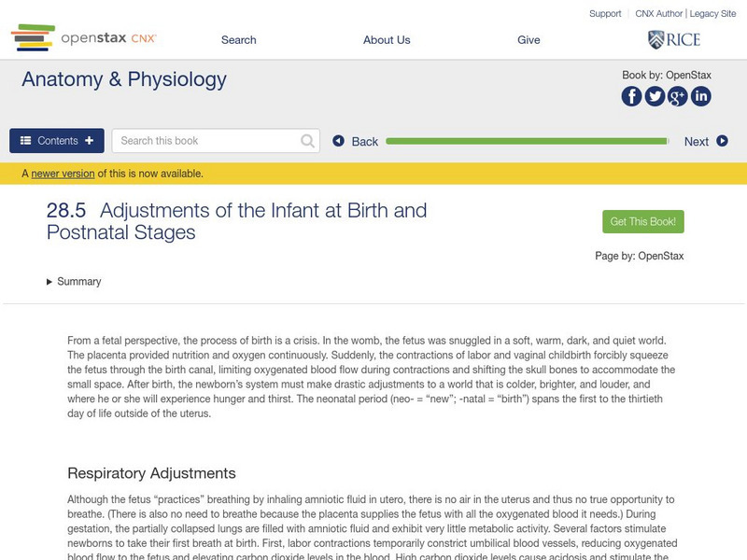This screenshot has height=560, width=747.
Task: Click the LinkedIn share icon
Action: click(700, 96)
